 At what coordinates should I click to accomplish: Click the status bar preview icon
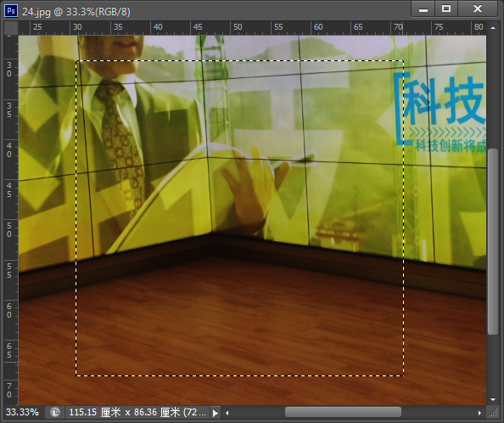(x=55, y=412)
